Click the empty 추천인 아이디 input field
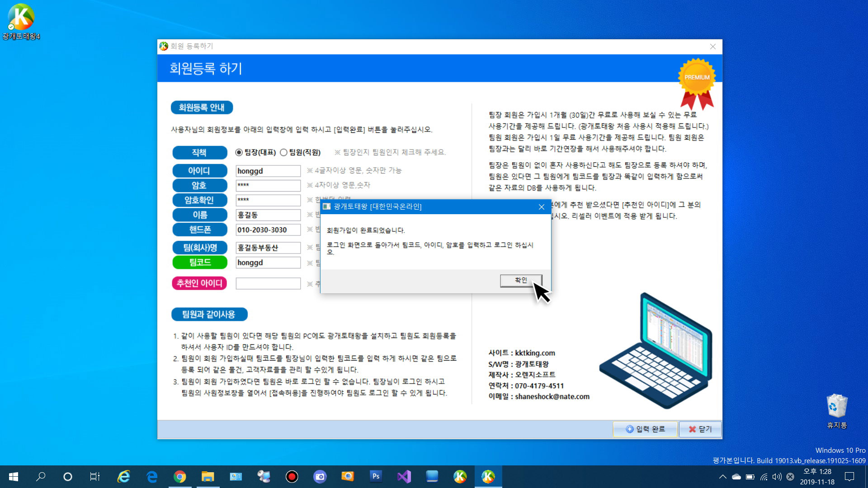 (268, 284)
